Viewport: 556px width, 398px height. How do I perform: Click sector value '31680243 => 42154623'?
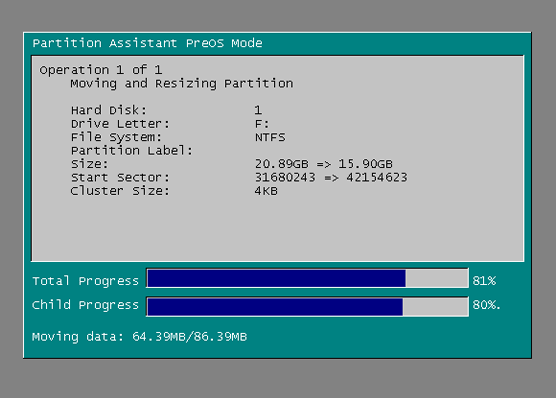click(x=331, y=177)
